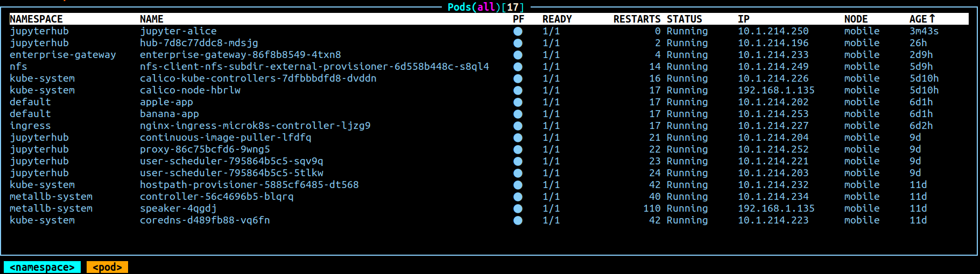Select the controller-56c4696b5-blqrq pod
The image size is (980, 274).
[x=489, y=197]
